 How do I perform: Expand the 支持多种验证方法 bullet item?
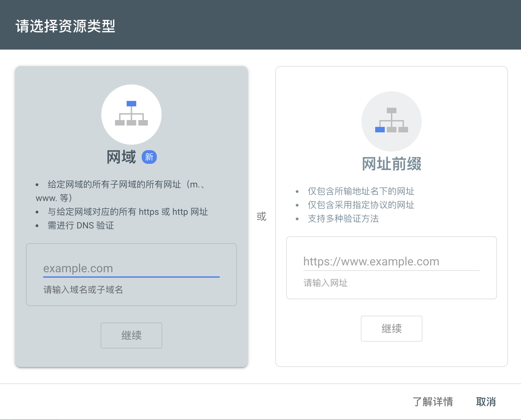[x=343, y=219]
